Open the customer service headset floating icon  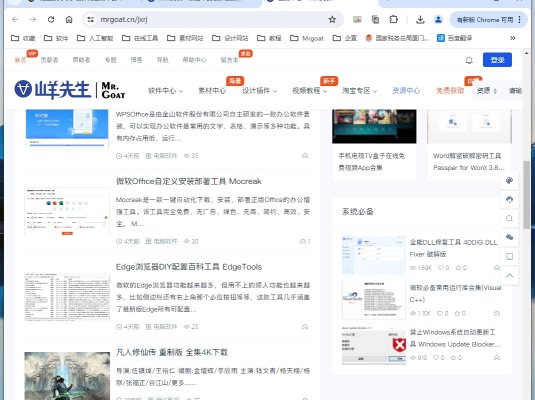pyautogui.click(x=509, y=199)
